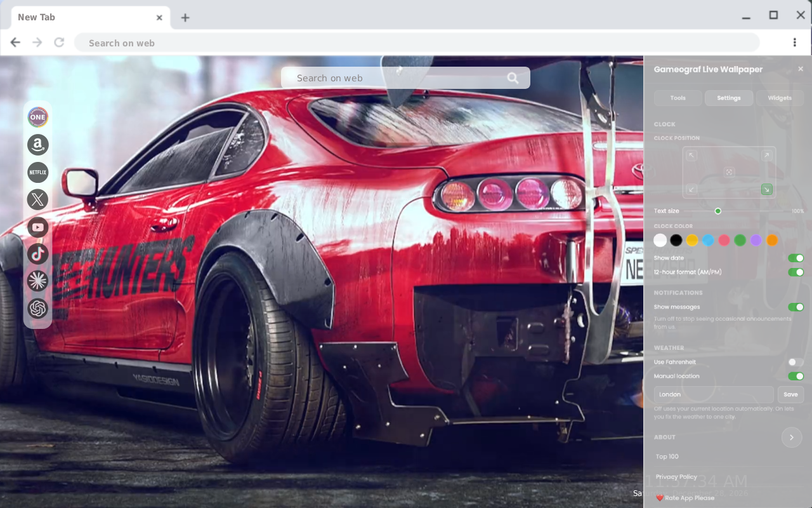Switch off Manual location
This screenshot has width=812, height=508.
point(796,376)
